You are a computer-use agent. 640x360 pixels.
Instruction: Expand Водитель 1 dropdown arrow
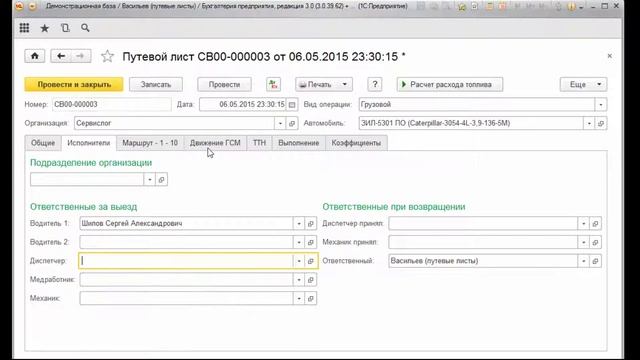coord(299,224)
